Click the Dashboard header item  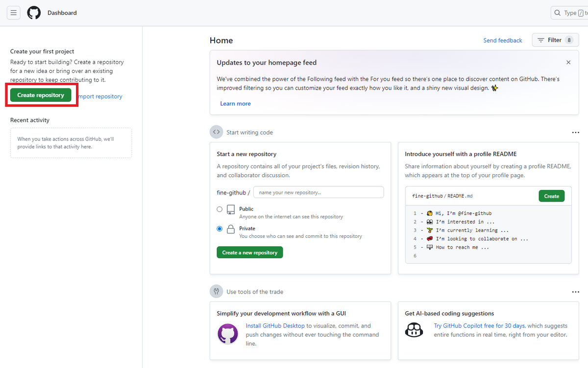(62, 13)
